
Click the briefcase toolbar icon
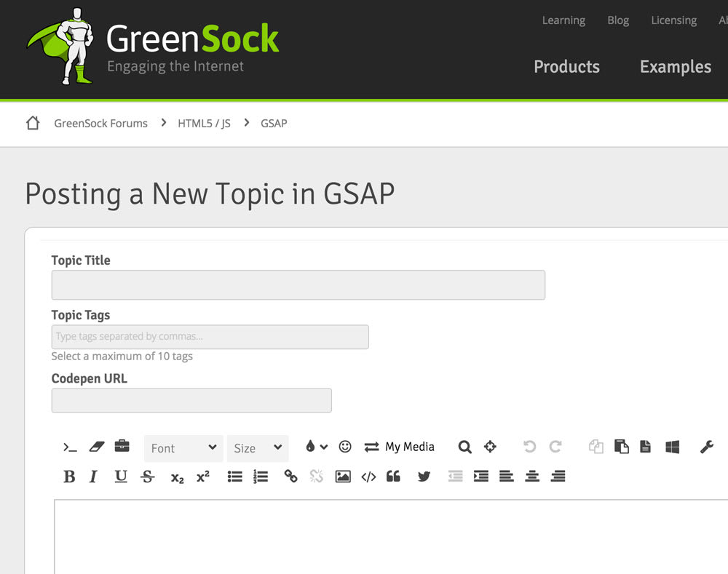coord(122,446)
